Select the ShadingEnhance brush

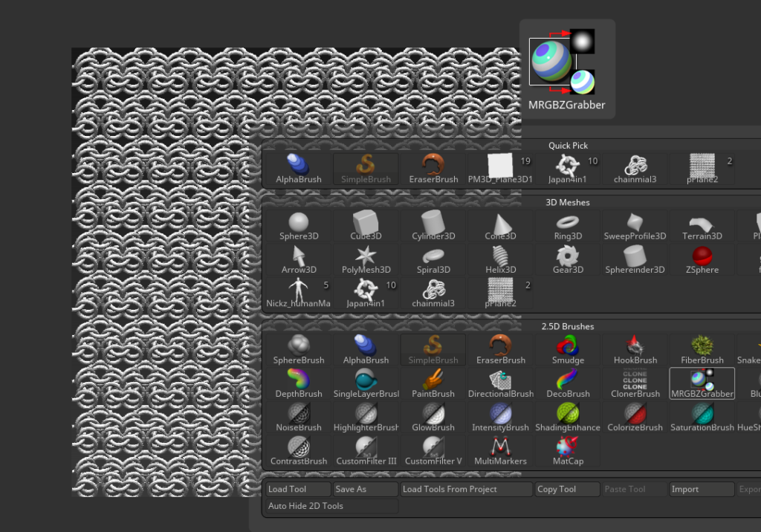point(568,418)
